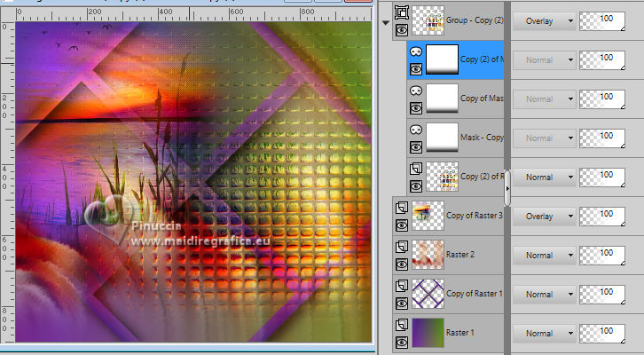Set opacity of Copy of Raster 1
Viewport: 644px width, 355px height.
tap(602, 295)
